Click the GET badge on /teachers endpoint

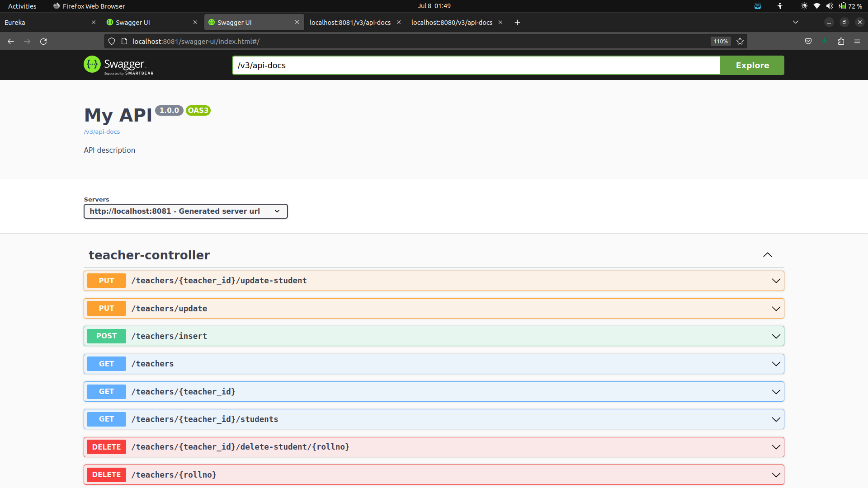[106, 364]
